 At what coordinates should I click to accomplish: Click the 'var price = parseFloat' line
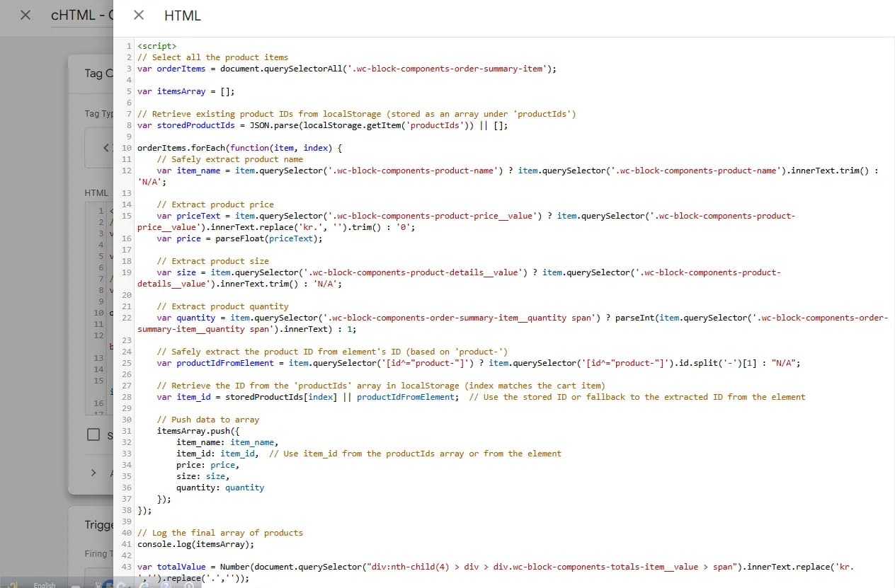(x=240, y=238)
